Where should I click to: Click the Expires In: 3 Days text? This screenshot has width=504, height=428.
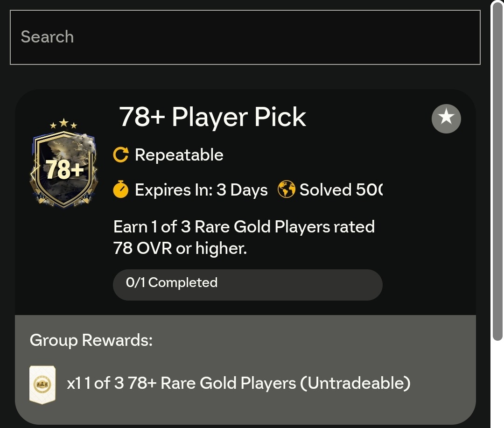click(x=201, y=189)
